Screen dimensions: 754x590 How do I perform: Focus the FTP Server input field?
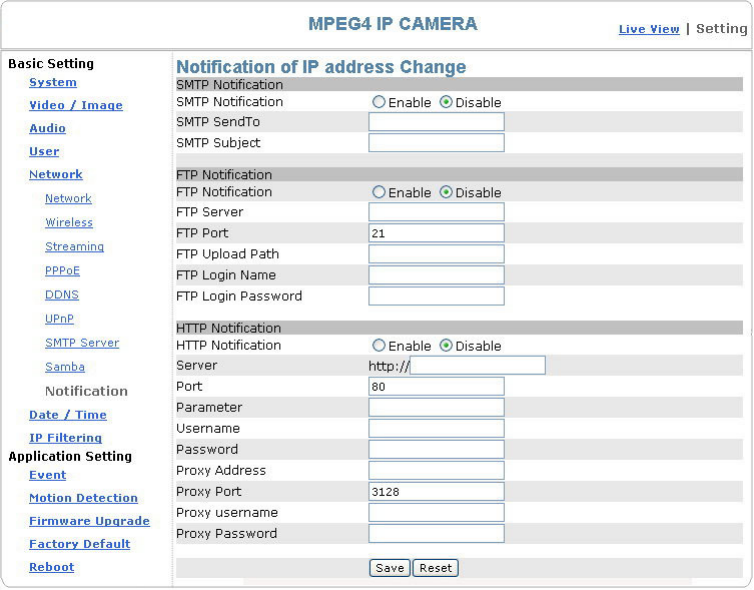pos(436,212)
